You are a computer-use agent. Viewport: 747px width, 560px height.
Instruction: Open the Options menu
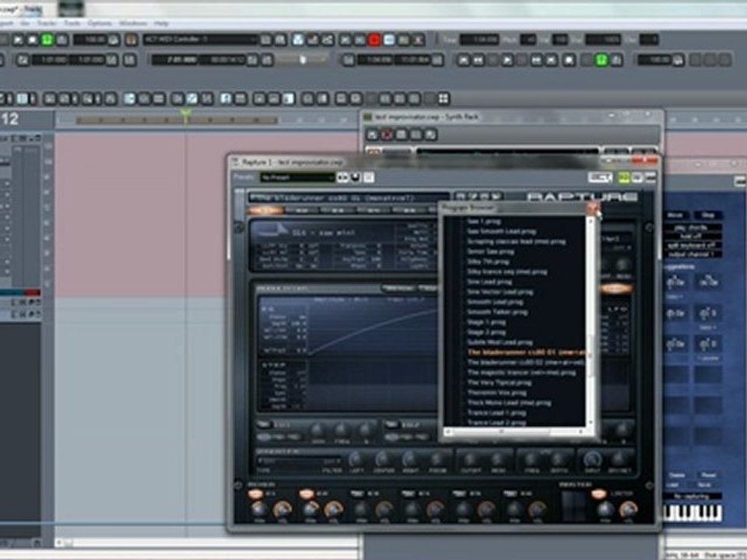coord(100,23)
